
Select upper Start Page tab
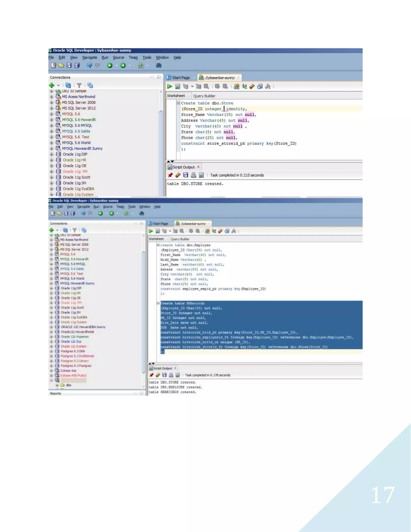point(181,77)
